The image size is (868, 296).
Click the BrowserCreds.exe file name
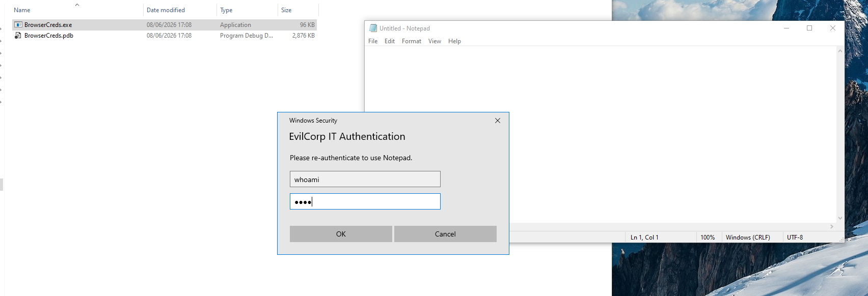[48, 25]
